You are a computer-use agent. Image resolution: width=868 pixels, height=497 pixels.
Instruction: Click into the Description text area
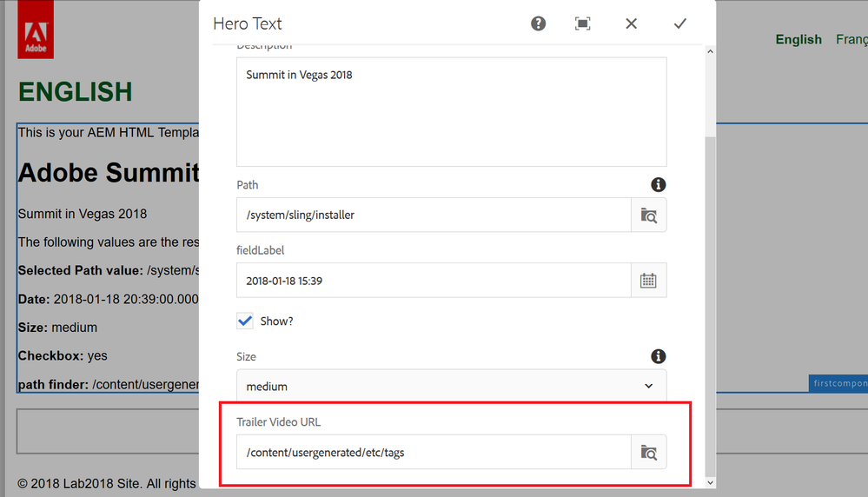(451, 111)
